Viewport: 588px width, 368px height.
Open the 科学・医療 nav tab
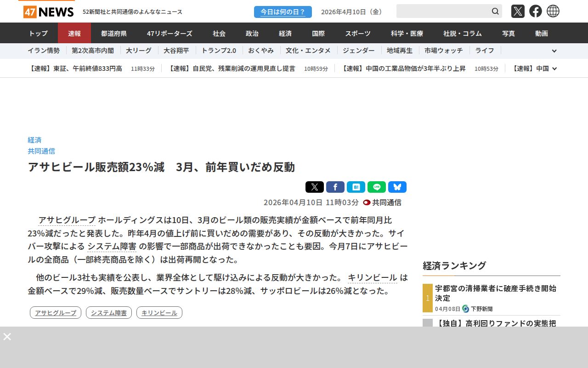407,33
